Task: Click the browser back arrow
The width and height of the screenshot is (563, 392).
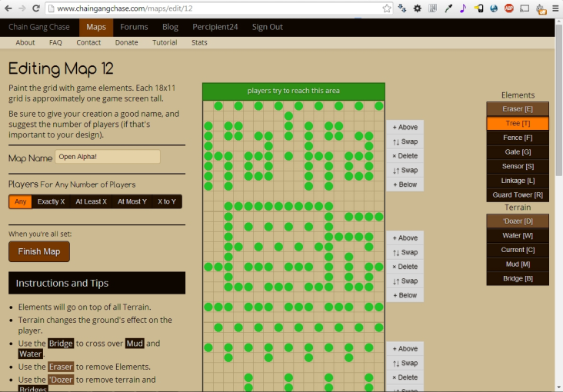Action: tap(8, 8)
